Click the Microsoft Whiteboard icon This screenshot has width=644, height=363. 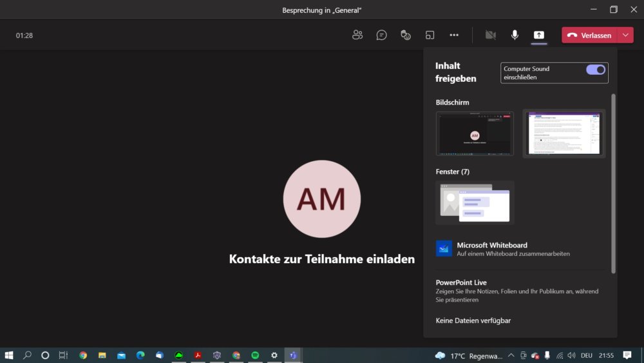(x=444, y=249)
